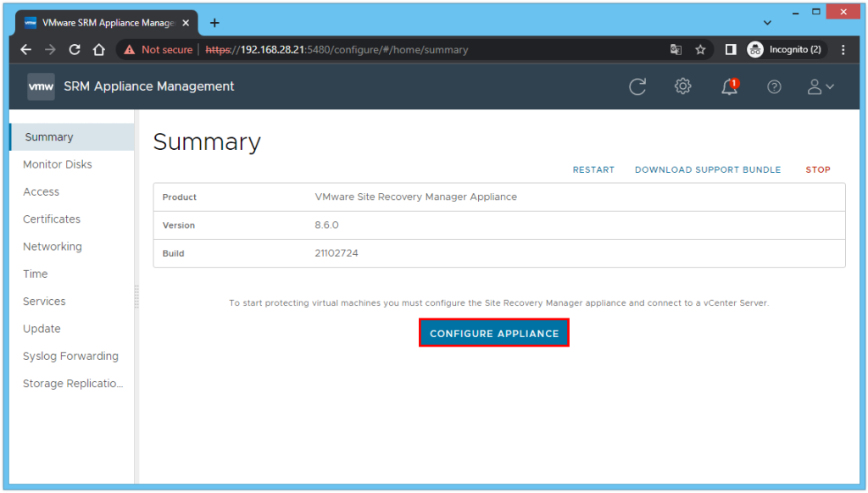
Task: Click the CONFIGURE APPLIANCE button
Action: tap(494, 333)
